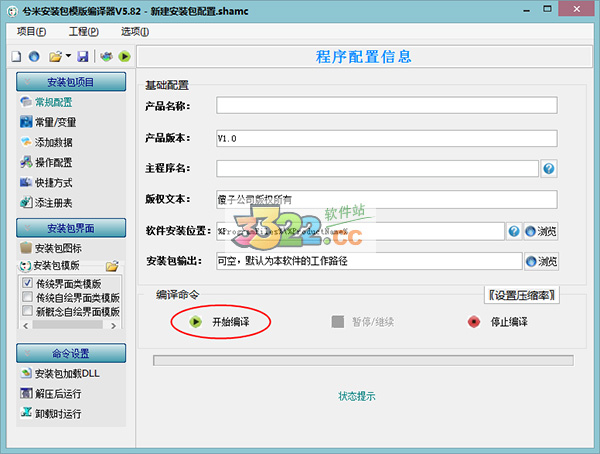
Task: Open the 选项(I) menu
Action: tap(135, 31)
